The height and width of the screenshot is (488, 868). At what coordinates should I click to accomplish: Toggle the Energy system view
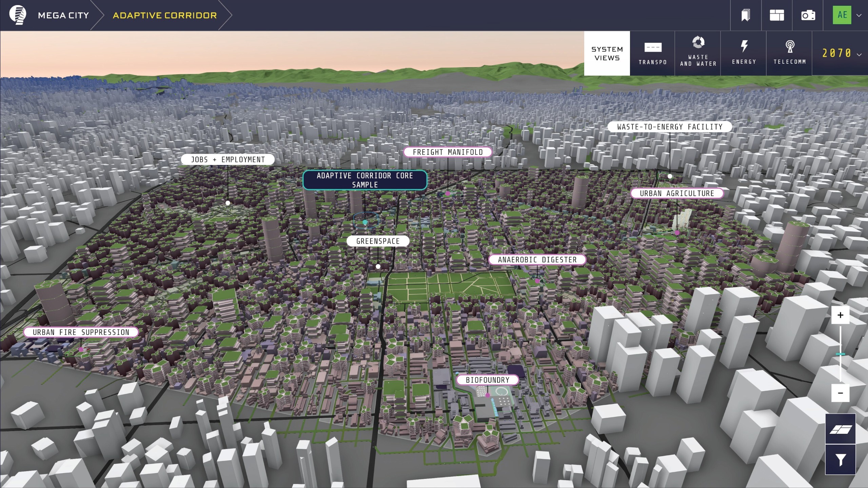[744, 53]
